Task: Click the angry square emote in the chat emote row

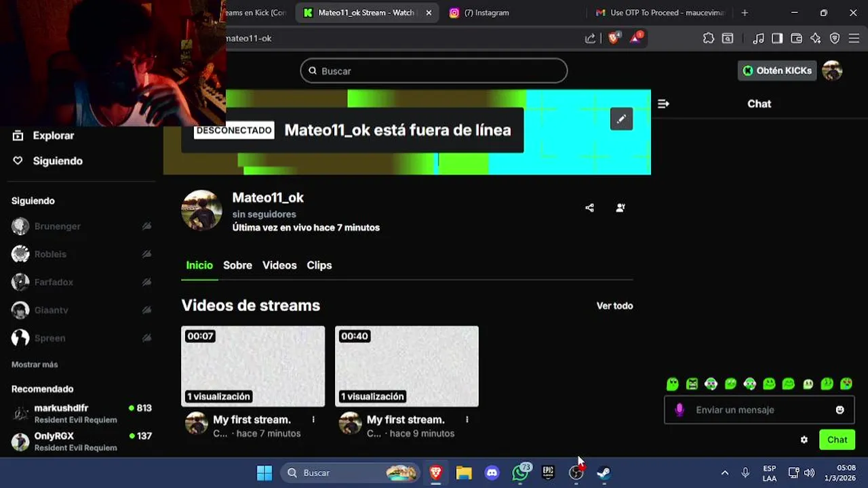Action: 692,384
